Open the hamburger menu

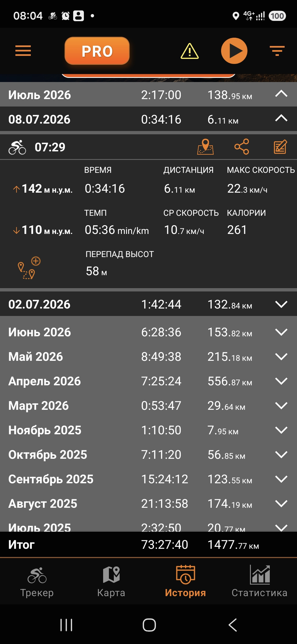tap(23, 51)
